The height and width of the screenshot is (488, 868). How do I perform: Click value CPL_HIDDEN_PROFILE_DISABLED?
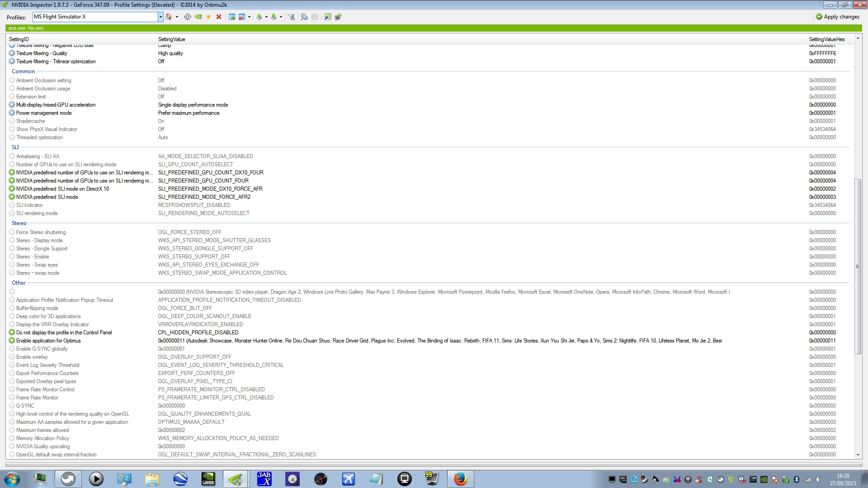click(x=198, y=333)
